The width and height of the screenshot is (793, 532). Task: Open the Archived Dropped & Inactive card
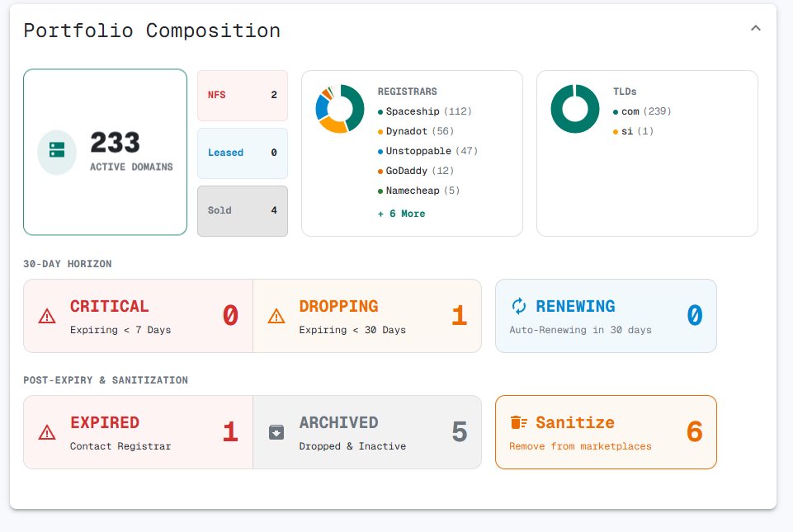367,432
